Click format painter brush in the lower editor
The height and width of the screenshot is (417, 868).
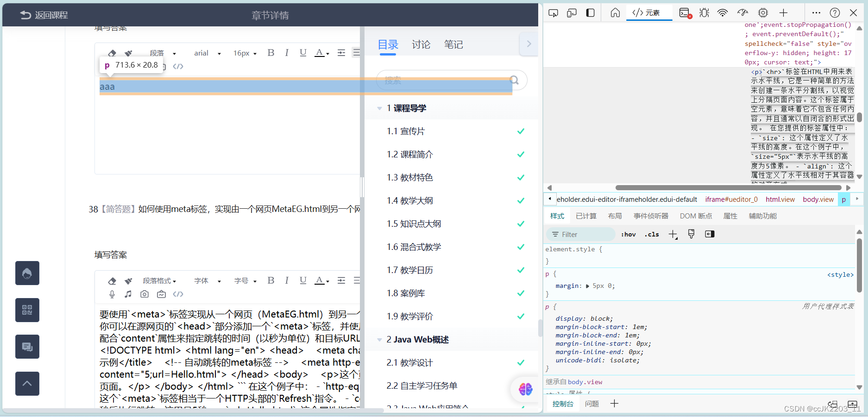pos(128,281)
